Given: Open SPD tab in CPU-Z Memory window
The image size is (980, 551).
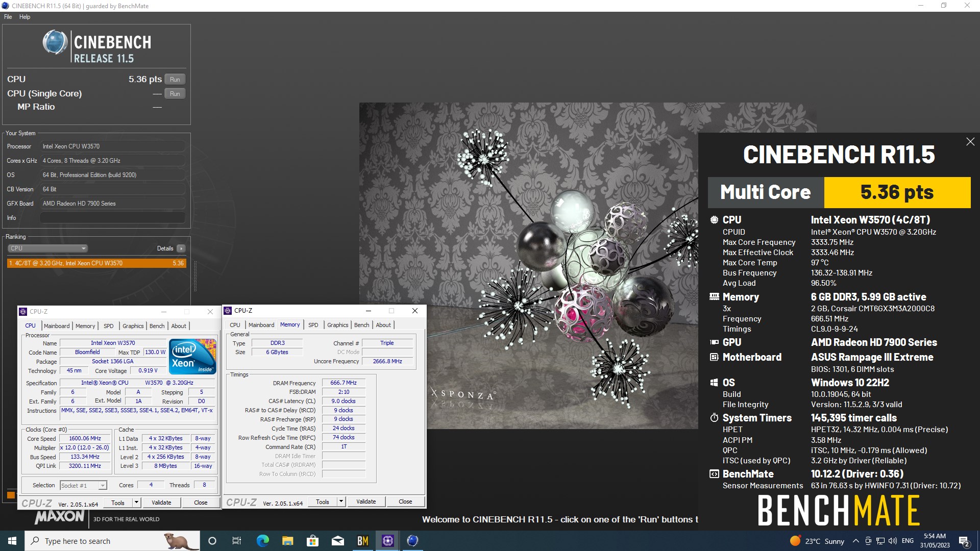Looking at the screenshot, I should 313,325.
